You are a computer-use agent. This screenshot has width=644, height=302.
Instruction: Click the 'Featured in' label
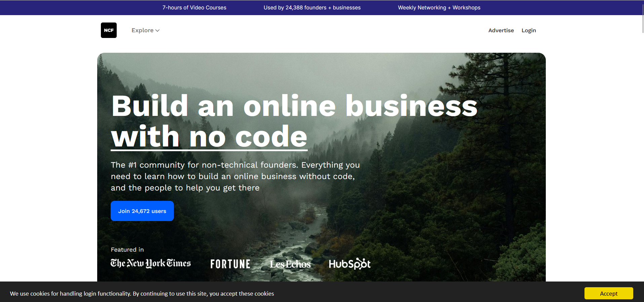(127, 250)
